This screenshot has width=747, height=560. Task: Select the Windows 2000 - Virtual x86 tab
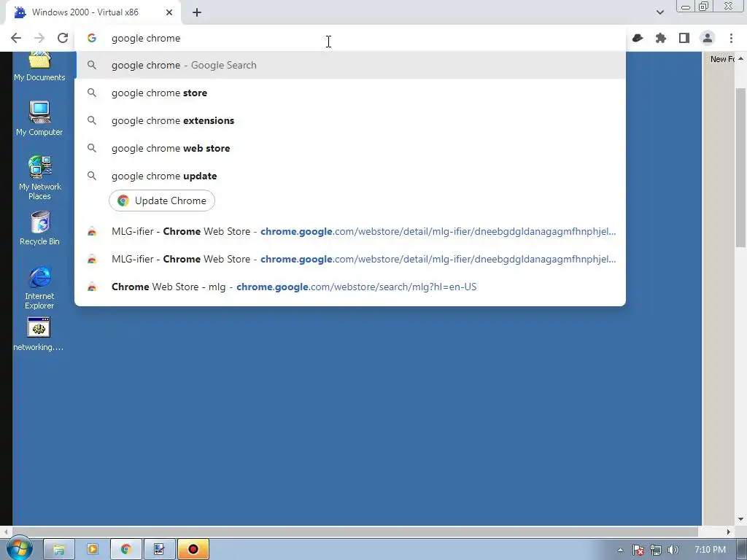tap(93, 12)
